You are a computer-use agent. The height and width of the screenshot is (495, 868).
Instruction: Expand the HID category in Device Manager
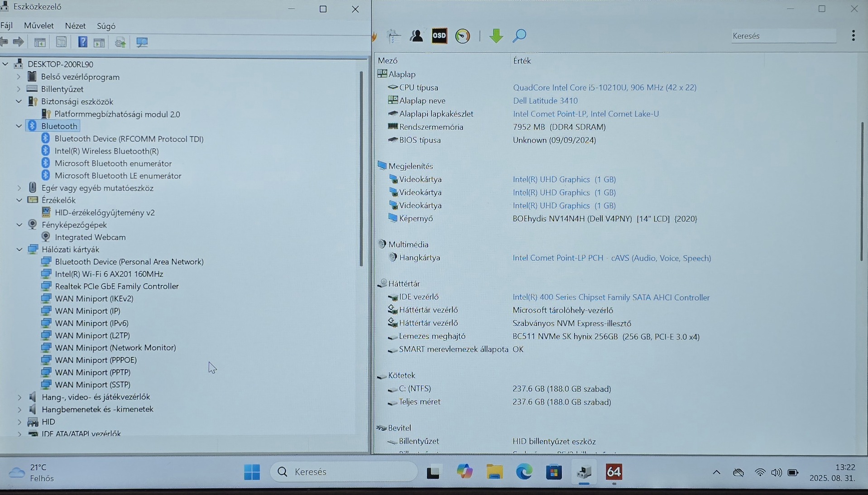coord(19,422)
